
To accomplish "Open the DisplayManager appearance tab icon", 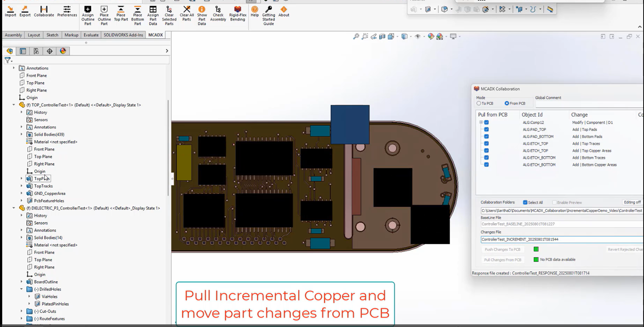I will point(63,51).
